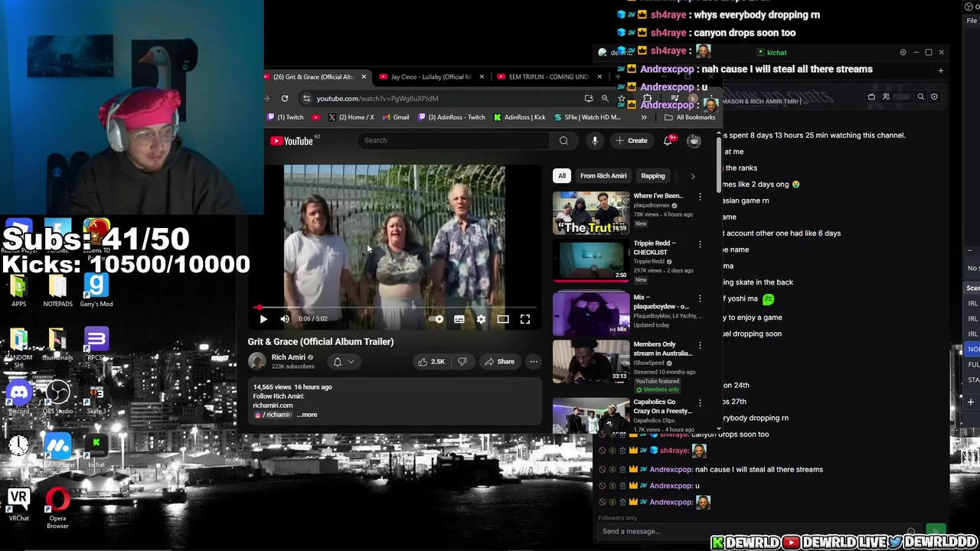Launch VRChat from the desktop
Image resolution: width=980 pixels, height=551 pixels.
pos(19,505)
